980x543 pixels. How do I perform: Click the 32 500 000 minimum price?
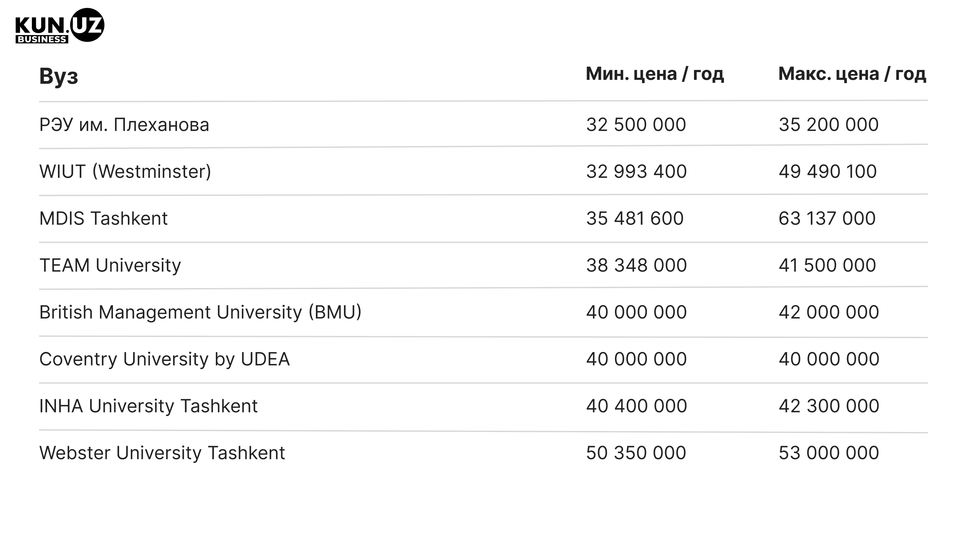636,125
